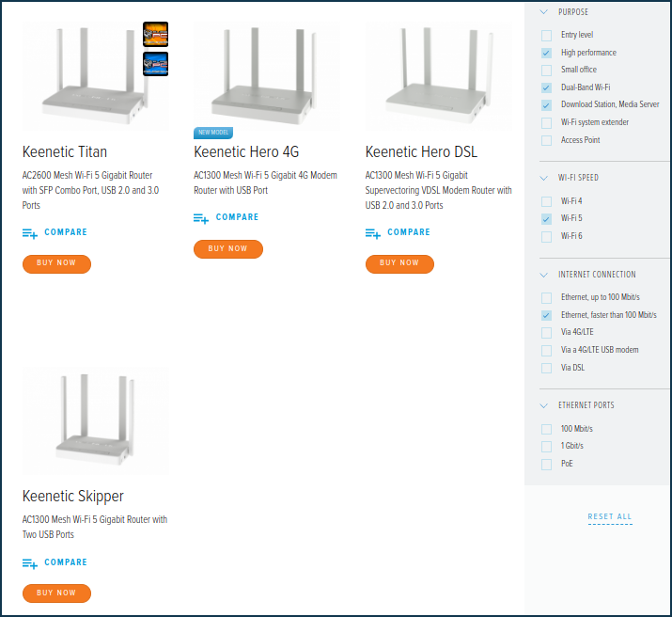Collapse the Purpose filter section
Viewport: 672px width, 617px height.
(543, 12)
